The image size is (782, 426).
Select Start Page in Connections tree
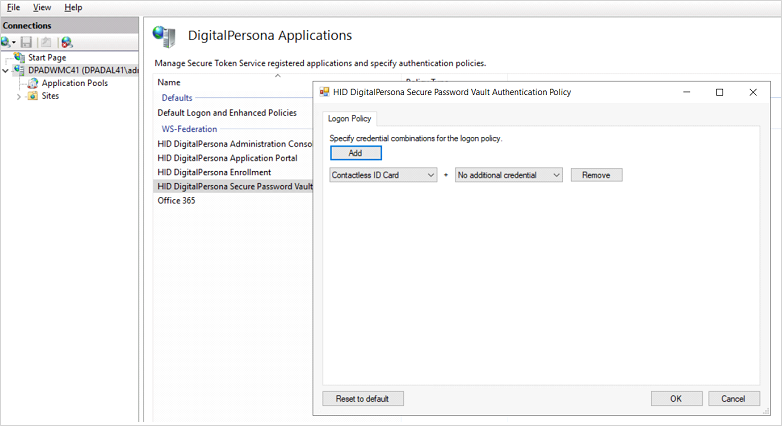click(x=47, y=57)
